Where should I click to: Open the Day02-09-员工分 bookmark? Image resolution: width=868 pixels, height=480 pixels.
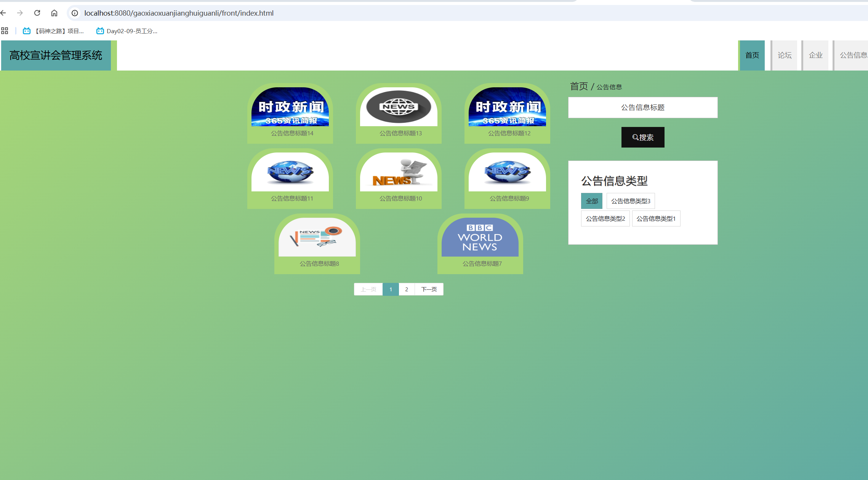point(127,31)
